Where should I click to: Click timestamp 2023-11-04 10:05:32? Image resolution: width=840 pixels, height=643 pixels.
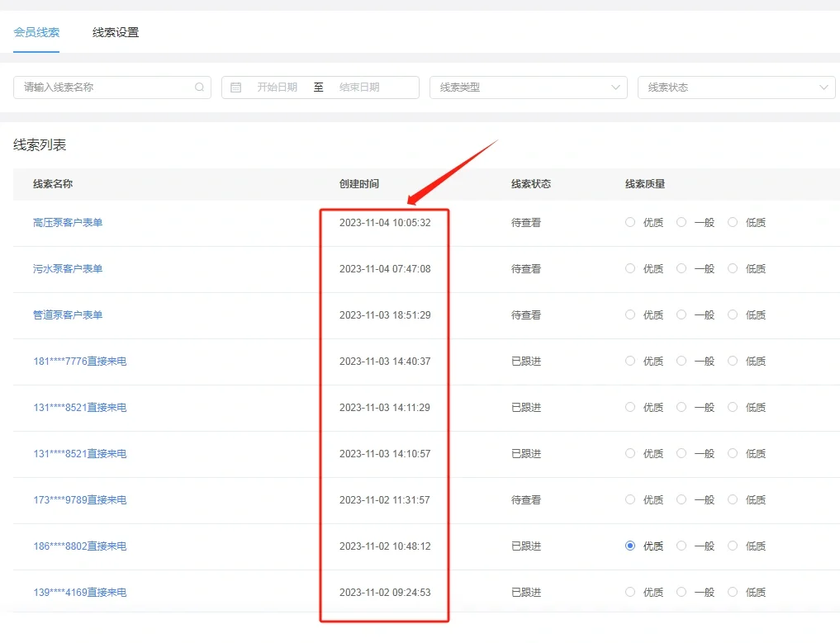pyautogui.click(x=385, y=223)
